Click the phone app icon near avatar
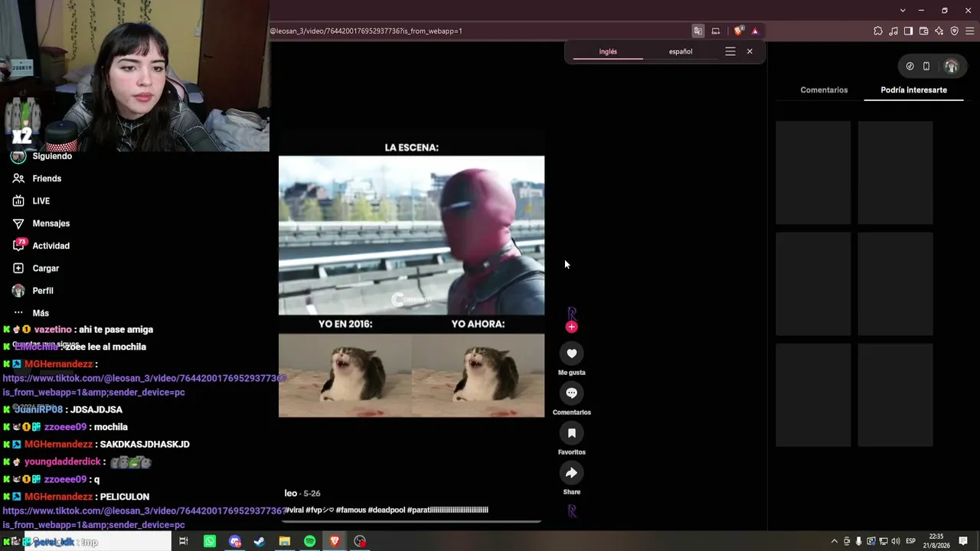Screen dimensions: 980x551 (x=926, y=67)
